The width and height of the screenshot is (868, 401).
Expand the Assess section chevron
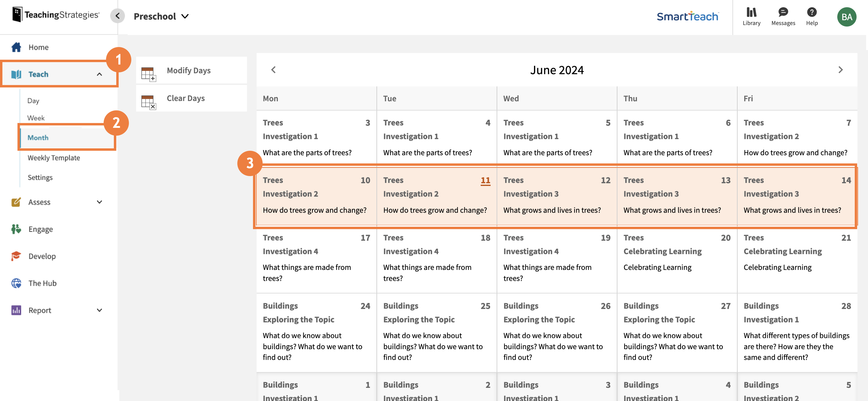99,202
